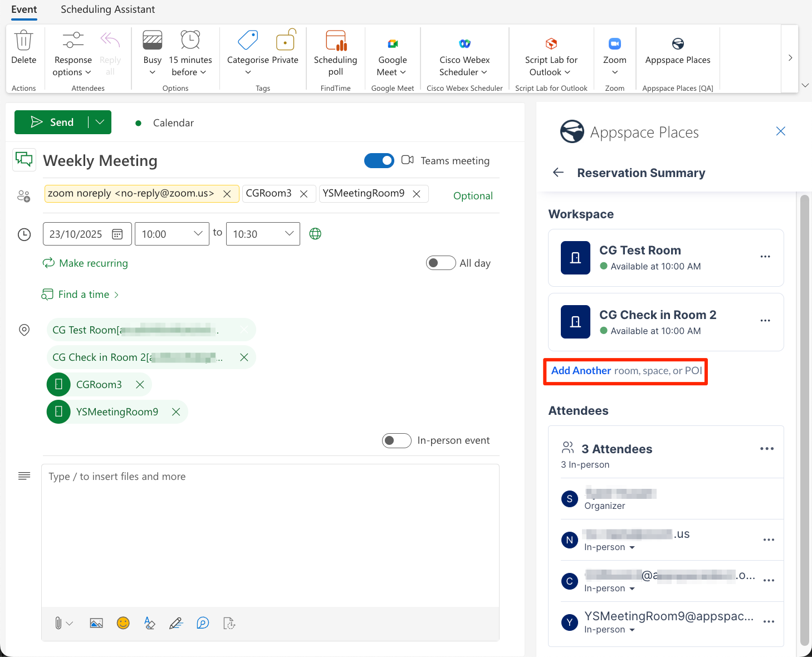Click the add attendees people icon

tap(24, 196)
